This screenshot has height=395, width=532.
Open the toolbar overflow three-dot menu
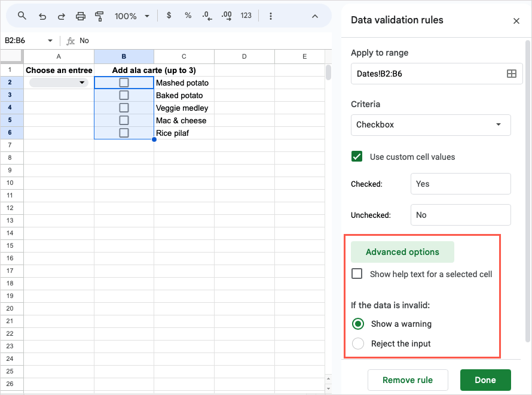coord(271,16)
